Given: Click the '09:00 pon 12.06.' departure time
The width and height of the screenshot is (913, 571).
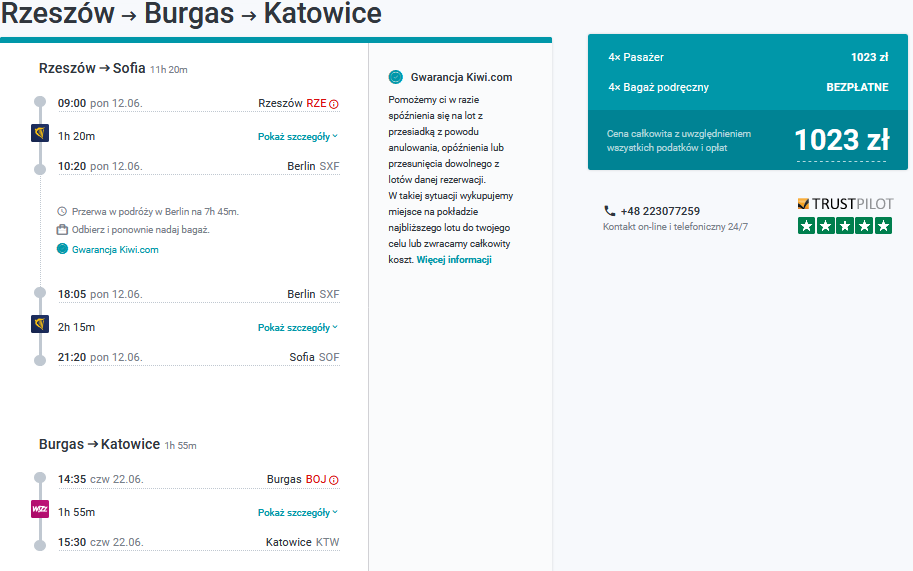Looking at the screenshot, I should 100,103.
